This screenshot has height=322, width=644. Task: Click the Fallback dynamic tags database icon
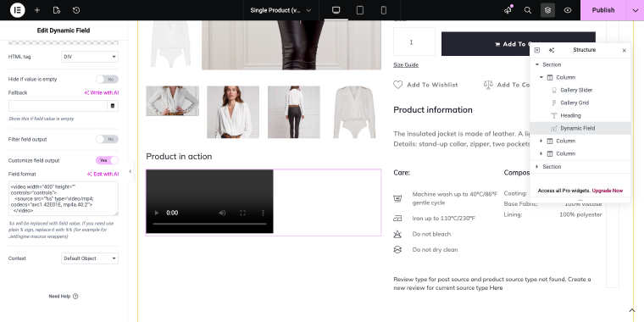point(113,106)
